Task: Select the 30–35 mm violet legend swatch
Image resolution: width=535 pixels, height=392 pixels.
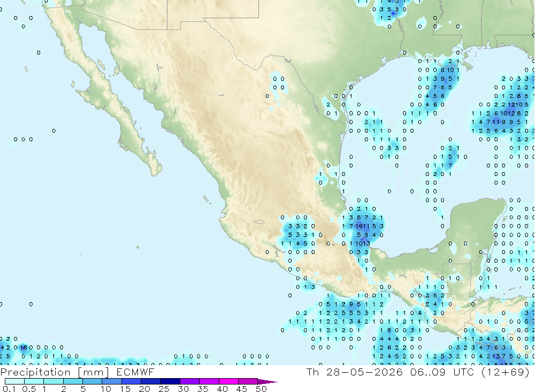Action: tap(190, 381)
